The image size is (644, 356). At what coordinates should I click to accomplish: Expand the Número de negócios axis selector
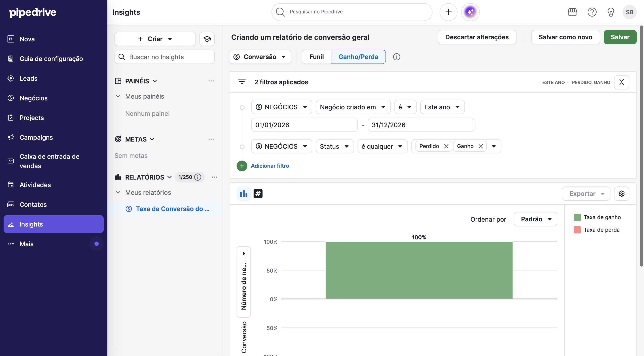[244, 282]
